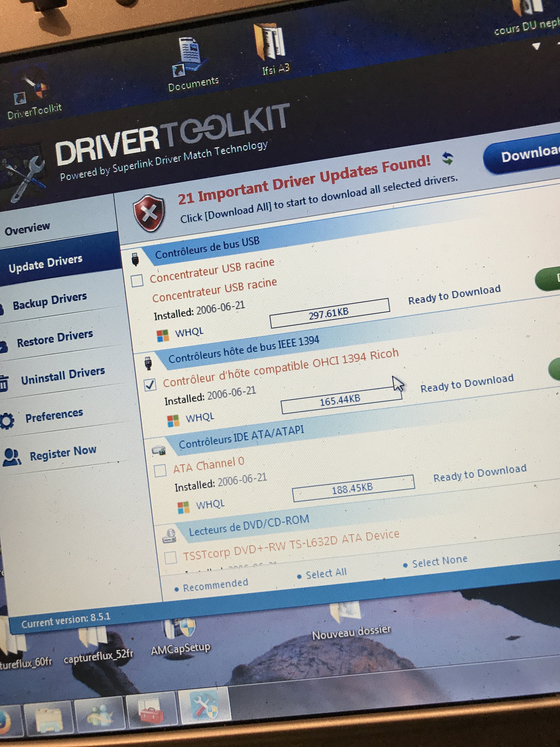Viewport: 560px width, 747px height.
Task: Click the Select All link
Action: tap(326, 573)
